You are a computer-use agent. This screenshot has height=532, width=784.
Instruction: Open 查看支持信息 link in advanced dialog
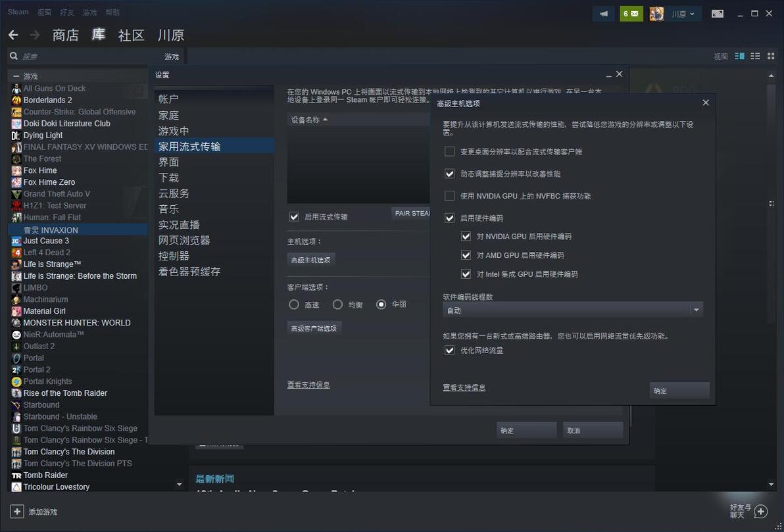click(464, 387)
